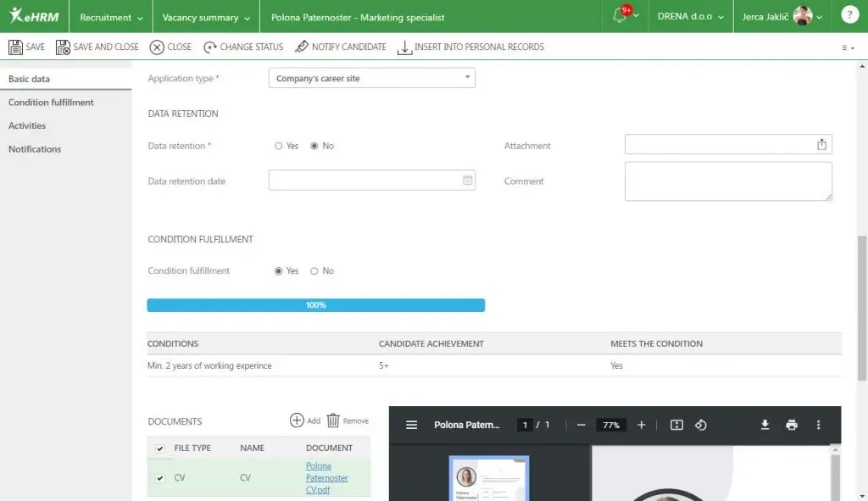This screenshot has height=501, width=868.
Task: Open the help question mark icon
Action: tap(849, 15)
